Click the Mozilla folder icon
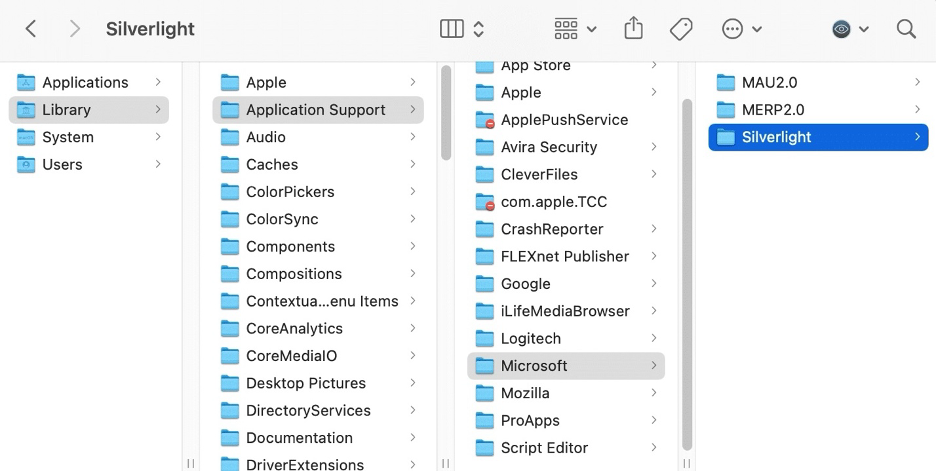936x472 pixels. click(x=485, y=393)
